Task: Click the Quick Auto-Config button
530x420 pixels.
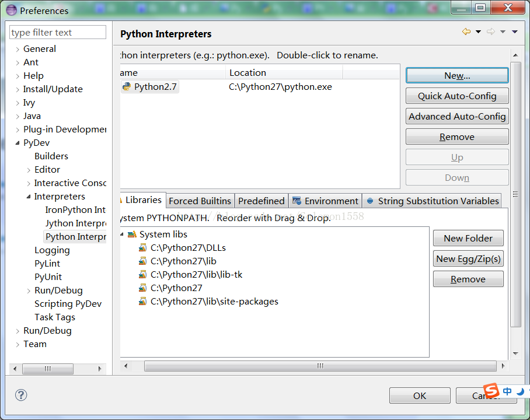Action: [457, 96]
